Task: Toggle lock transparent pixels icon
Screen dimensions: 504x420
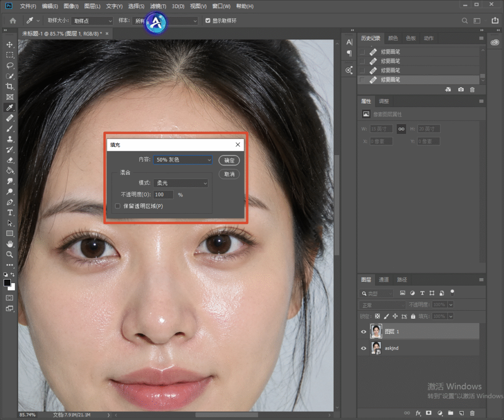Action: point(378,316)
